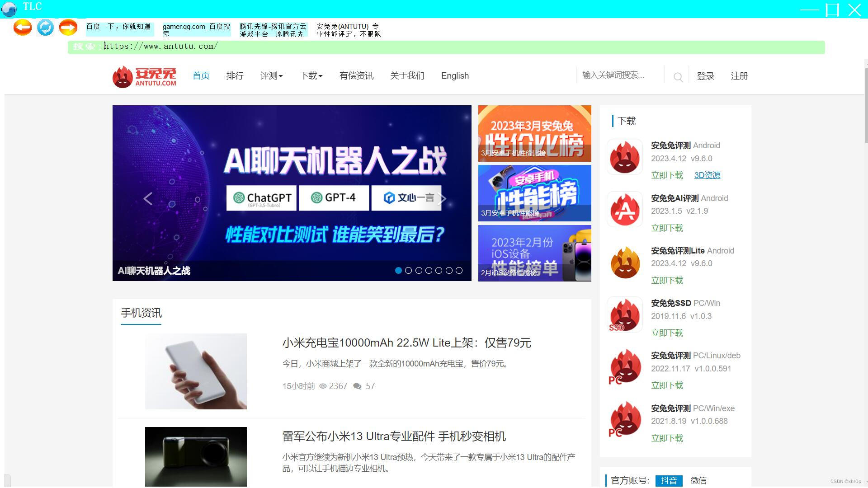Viewport: 868px width, 488px height.
Task: Expand the 评测 dropdown menu
Action: (271, 76)
